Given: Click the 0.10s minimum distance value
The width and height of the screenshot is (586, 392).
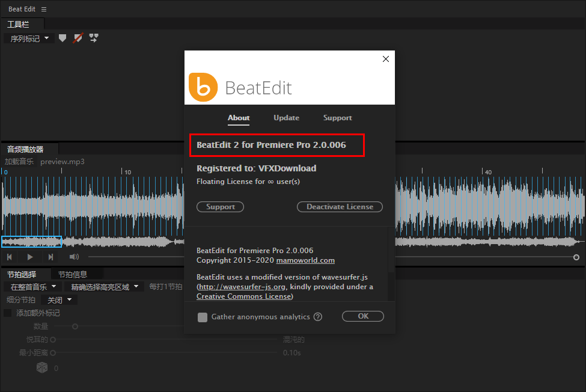Looking at the screenshot, I should [x=292, y=353].
